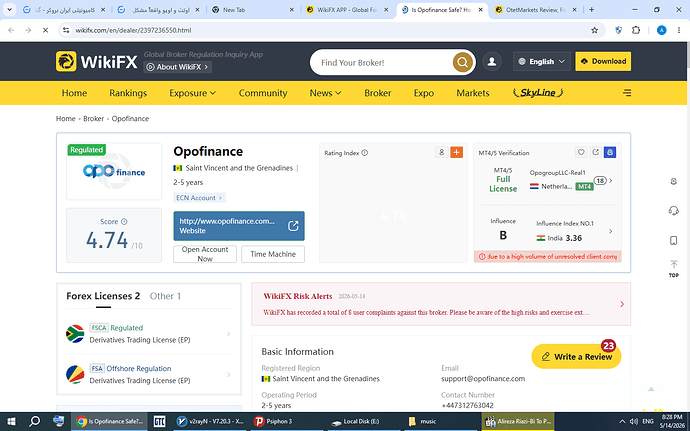This screenshot has height=431, width=690.
Task: Expand the Influence Index India row
Action: tap(574, 231)
